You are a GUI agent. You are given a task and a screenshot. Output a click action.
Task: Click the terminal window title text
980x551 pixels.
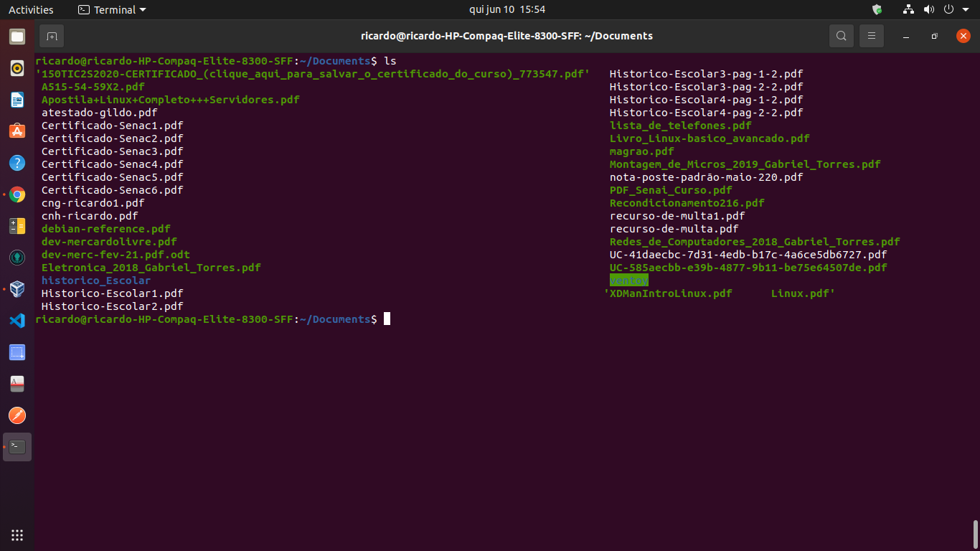(x=507, y=36)
